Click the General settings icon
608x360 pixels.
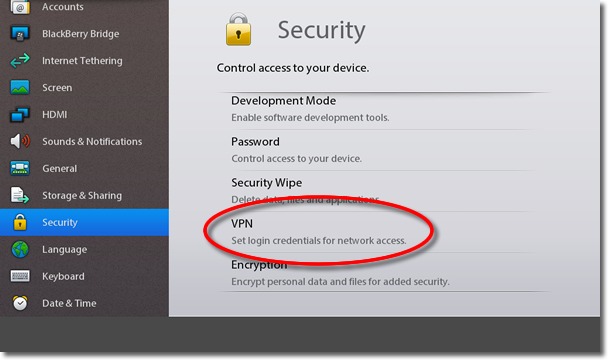tap(20, 168)
